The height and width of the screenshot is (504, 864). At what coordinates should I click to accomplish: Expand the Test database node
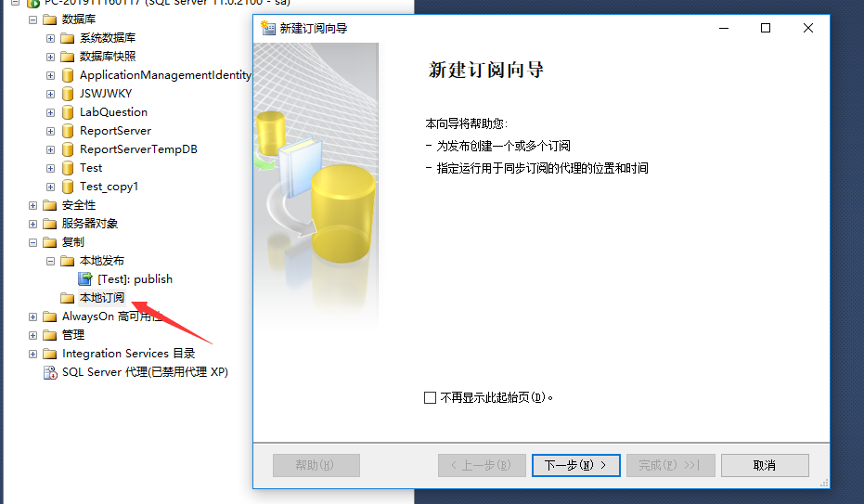pos(51,169)
